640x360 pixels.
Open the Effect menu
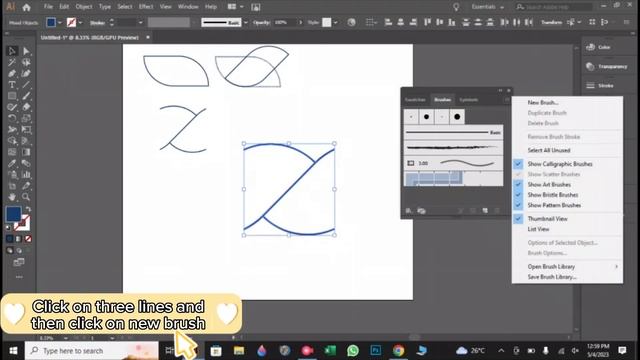tap(146, 7)
